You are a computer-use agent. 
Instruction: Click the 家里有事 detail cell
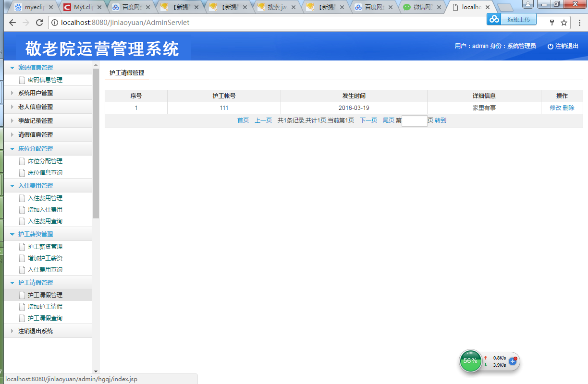point(484,108)
